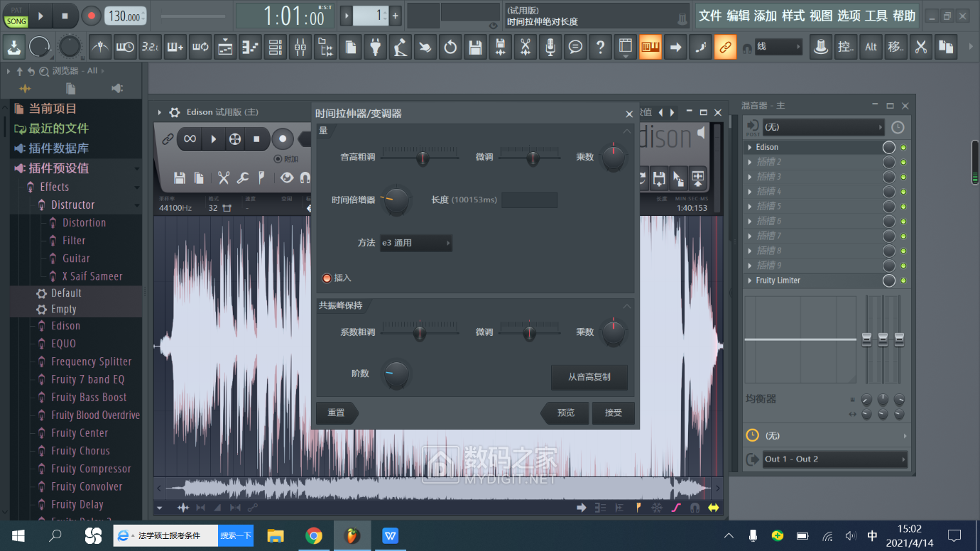
Task: Collapse the 量 section with its chevron
Action: 626,131
